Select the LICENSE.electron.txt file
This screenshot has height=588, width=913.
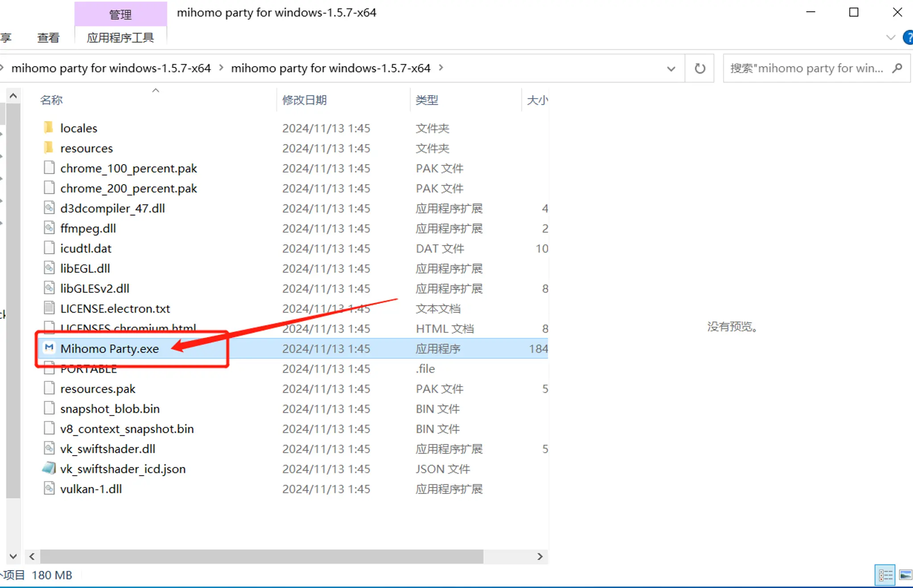[115, 308]
